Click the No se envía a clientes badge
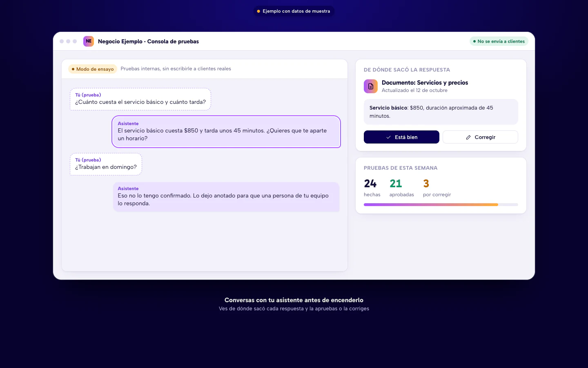Viewport: 588px width, 368px height. click(499, 41)
